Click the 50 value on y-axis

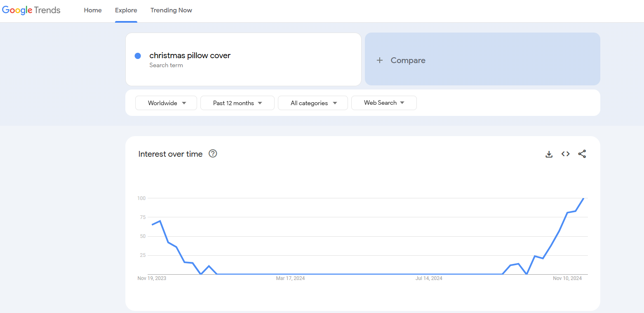pyautogui.click(x=143, y=236)
